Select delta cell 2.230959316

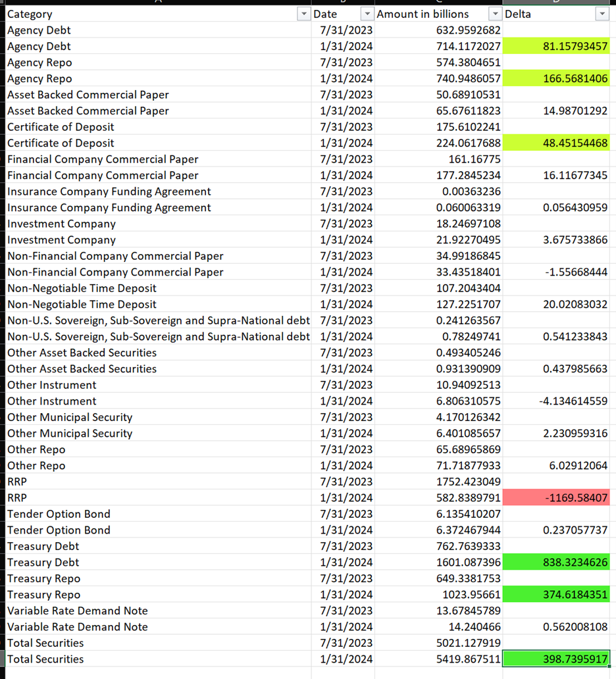556,434
